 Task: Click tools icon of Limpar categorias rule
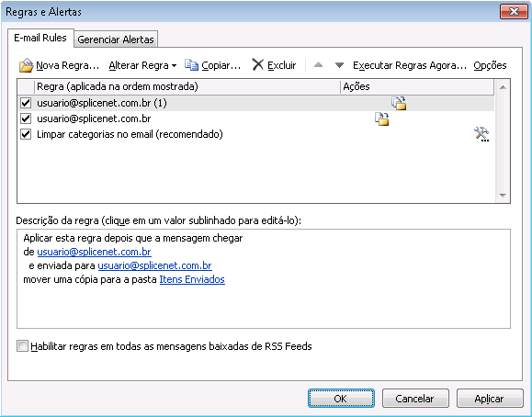pyautogui.click(x=481, y=134)
